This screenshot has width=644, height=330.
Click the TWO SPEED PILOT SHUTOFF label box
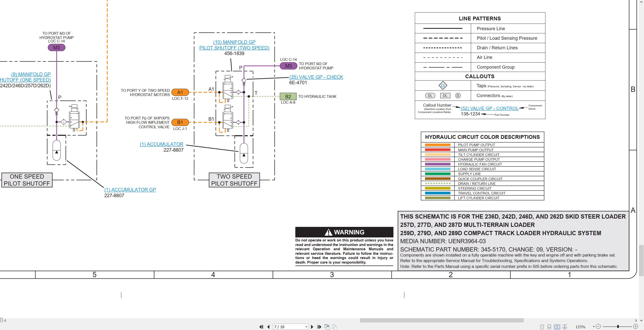tap(234, 180)
